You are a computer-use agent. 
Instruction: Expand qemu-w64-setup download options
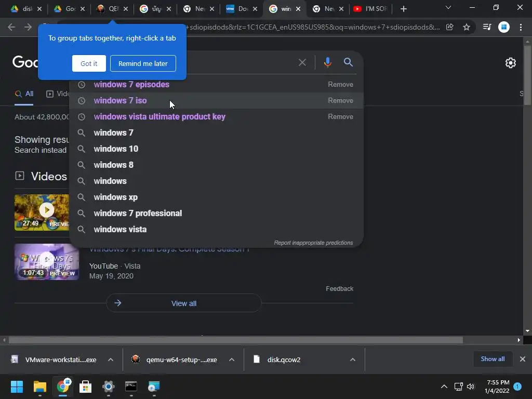click(x=232, y=360)
